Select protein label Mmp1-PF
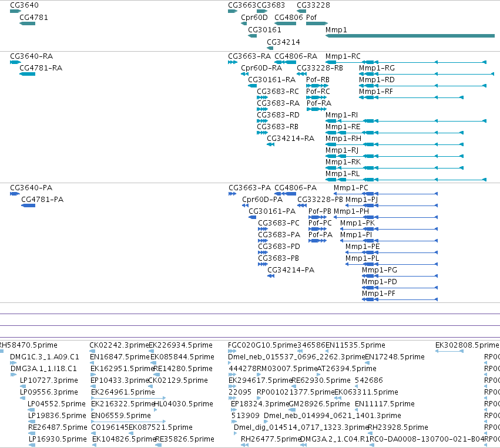This screenshot has height=448, width=500. coord(378,294)
